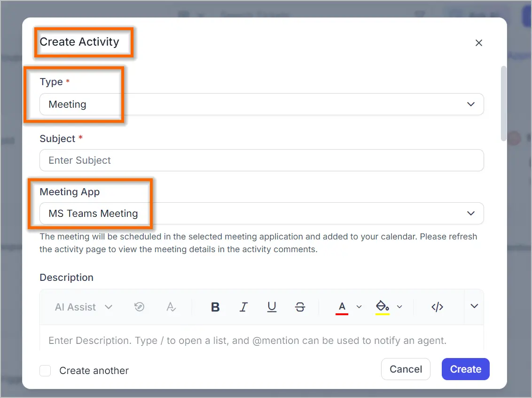Open the Type dropdown showing Meeting
Viewport: 532px width, 398px height.
point(262,104)
